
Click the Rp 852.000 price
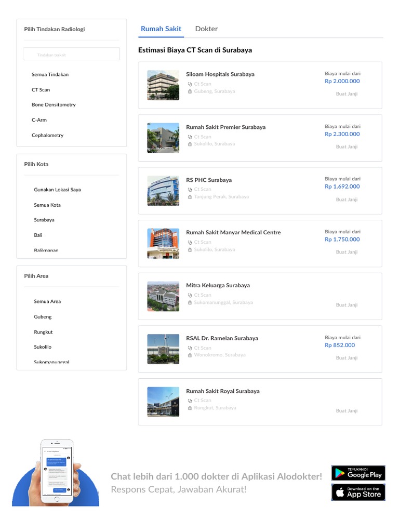(340, 345)
